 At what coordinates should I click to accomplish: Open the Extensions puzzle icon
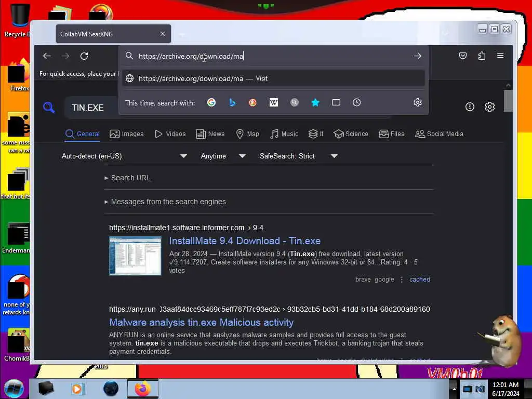(x=482, y=56)
